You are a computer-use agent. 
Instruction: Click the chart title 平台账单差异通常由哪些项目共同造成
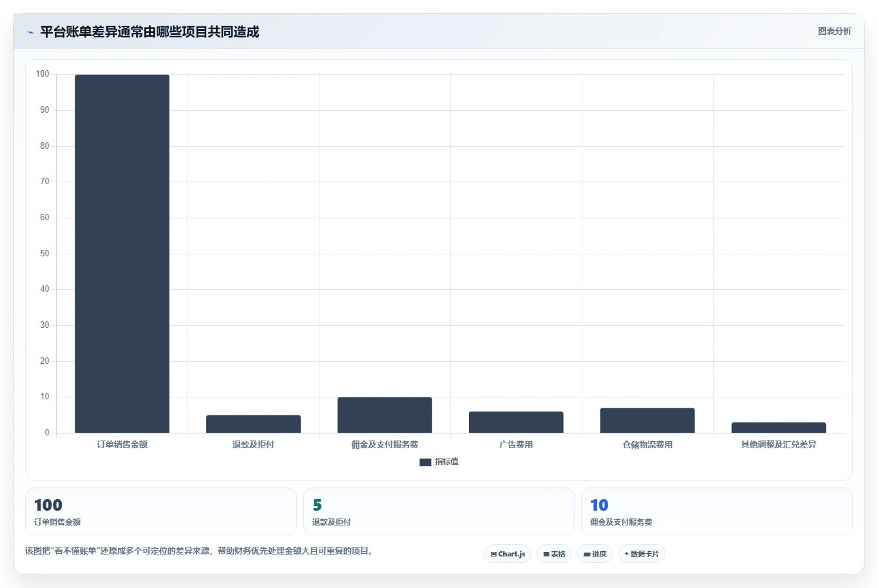(x=149, y=32)
